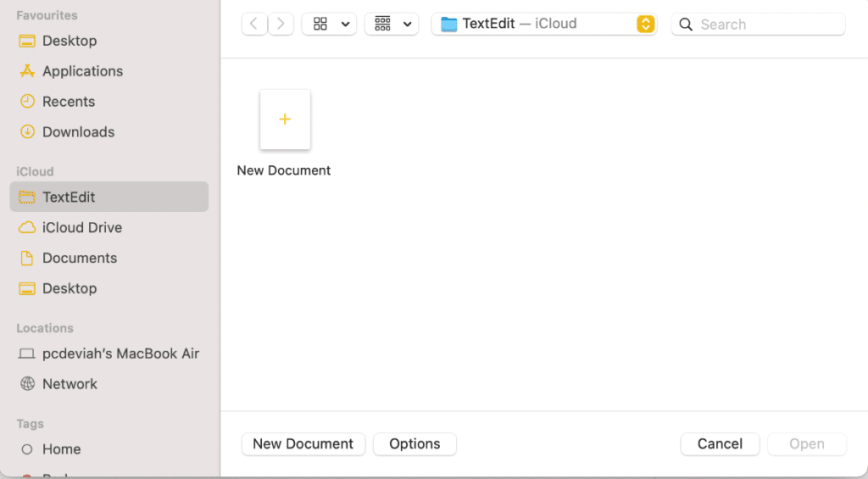This screenshot has height=479, width=868.
Task: Select iCloud Drive in the sidebar
Action: 81,227
